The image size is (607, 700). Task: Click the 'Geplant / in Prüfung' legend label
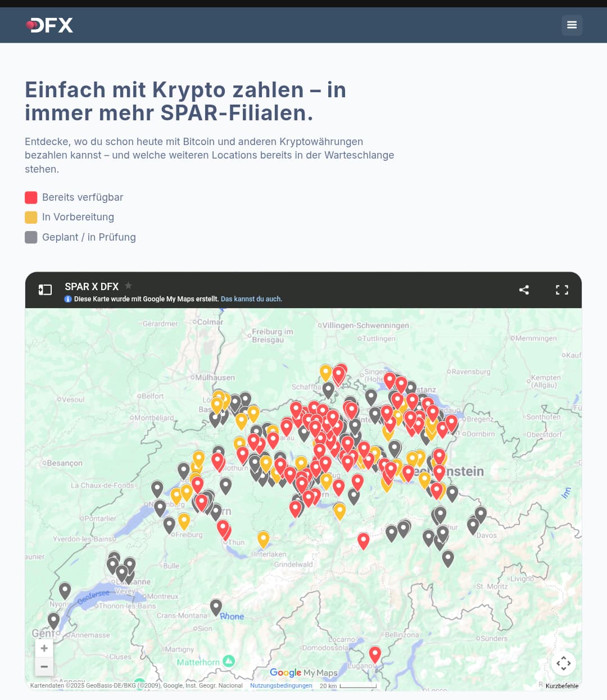coord(89,237)
